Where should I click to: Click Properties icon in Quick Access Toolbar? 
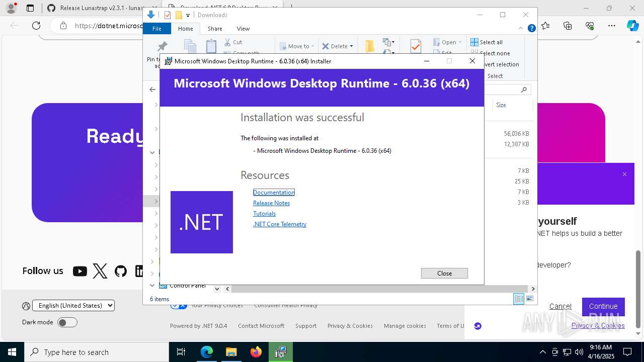coord(168,15)
